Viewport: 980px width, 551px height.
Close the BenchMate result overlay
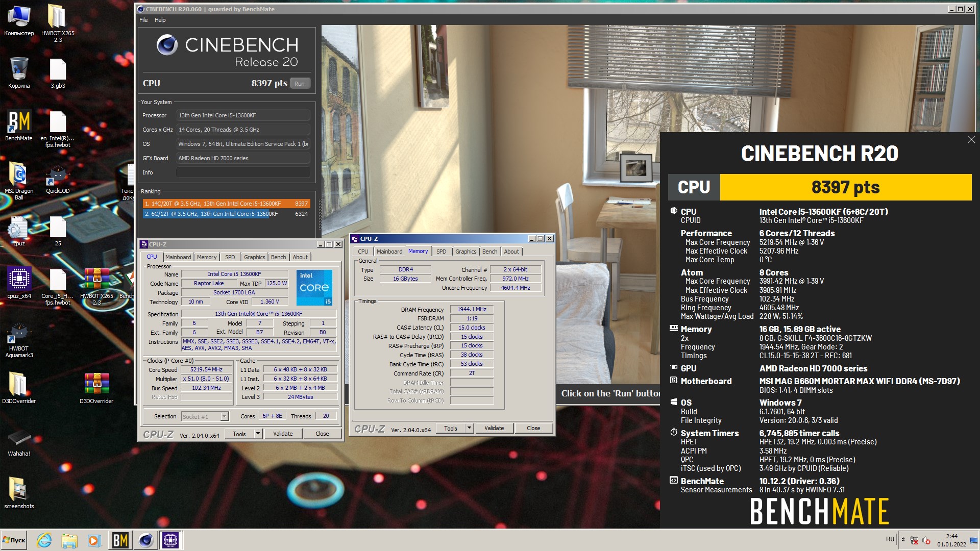pyautogui.click(x=971, y=140)
